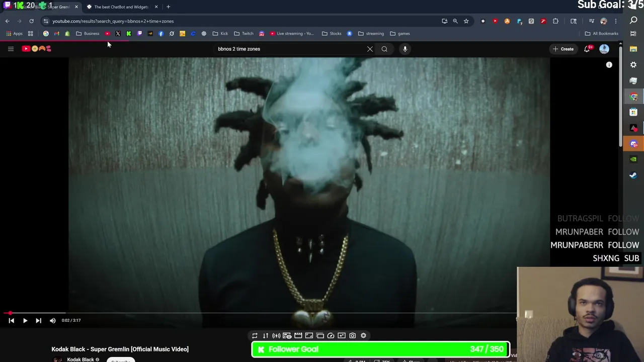The width and height of the screenshot is (644, 362).
Task: Mute the video with the speaker icon
Action: pyautogui.click(x=53, y=320)
